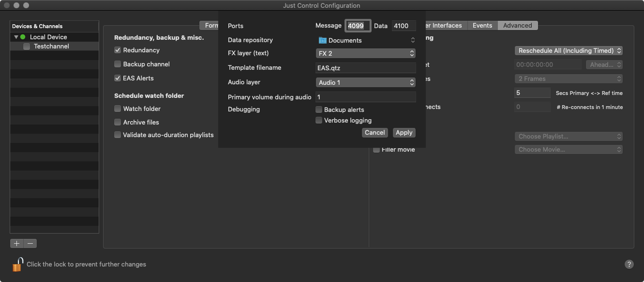Viewport: 644px width, 282px height.
Task: Click the Apply button in the sheet
Action: click(x=404, y=132)
